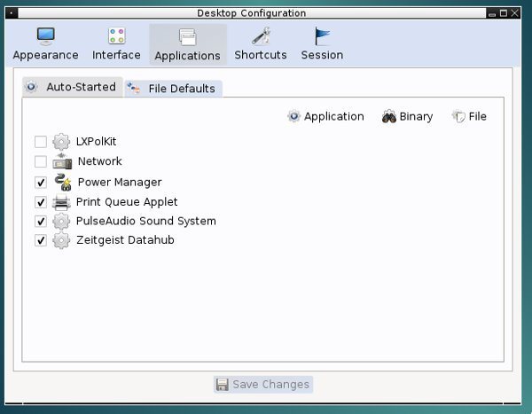Add an auto-start Binary button

[408, 116]
